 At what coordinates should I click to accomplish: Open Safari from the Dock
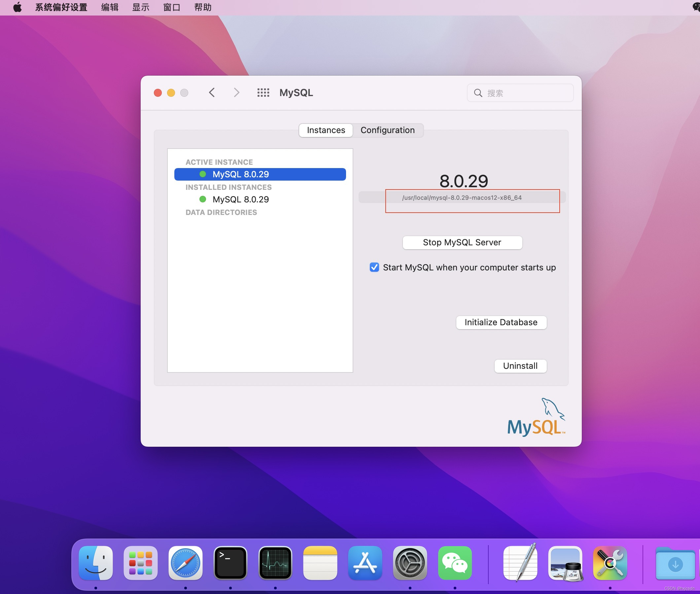pos(186,563)
